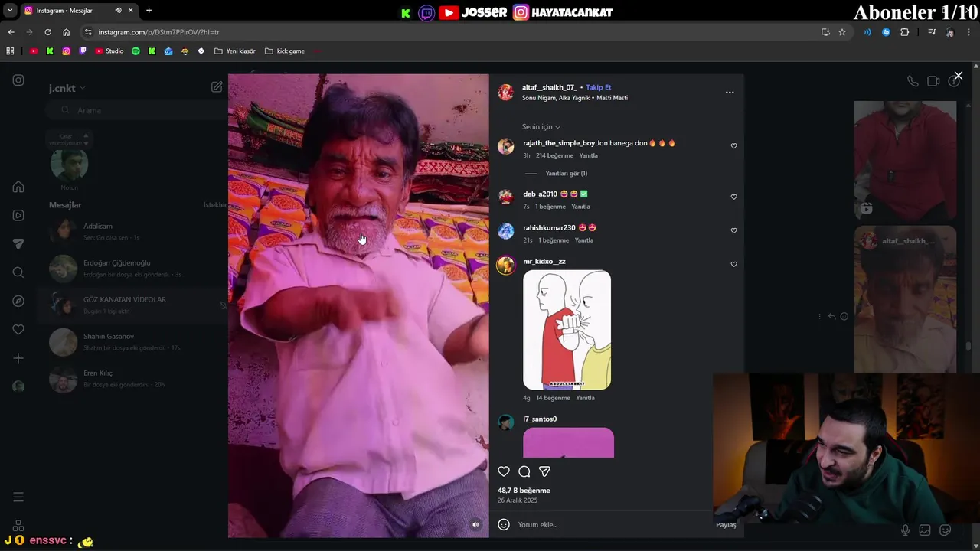Click the address bar URL

click(158, 32)
